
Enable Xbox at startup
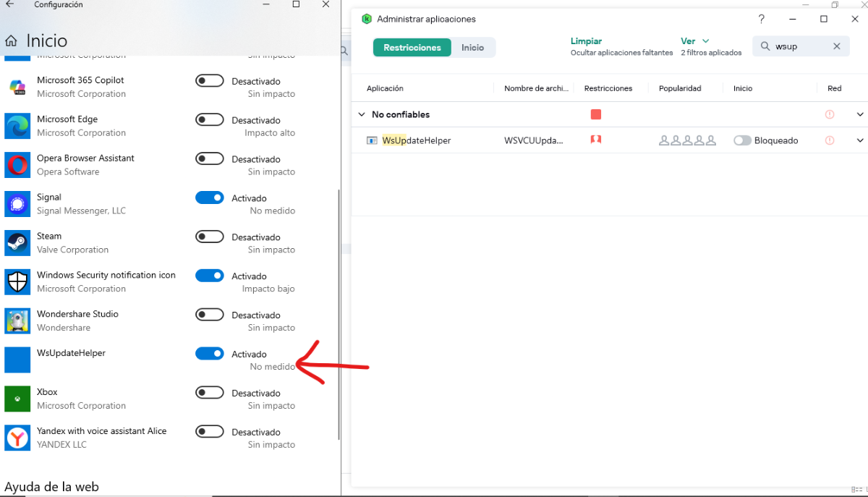click(210, 393)
